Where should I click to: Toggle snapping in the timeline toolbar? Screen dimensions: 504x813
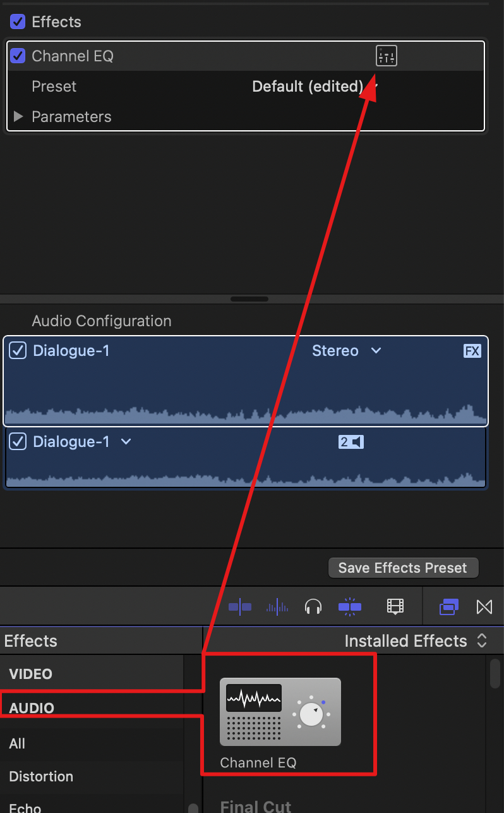[349, 607]
